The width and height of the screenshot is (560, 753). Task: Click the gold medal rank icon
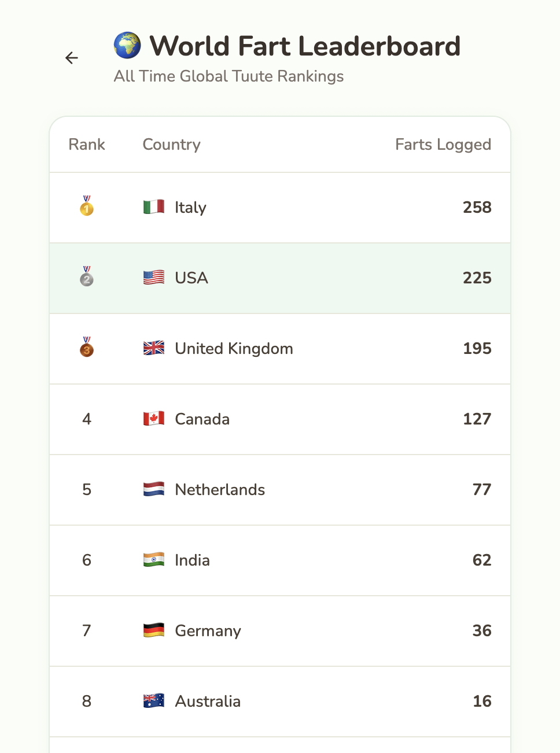(x=87, y=206)
